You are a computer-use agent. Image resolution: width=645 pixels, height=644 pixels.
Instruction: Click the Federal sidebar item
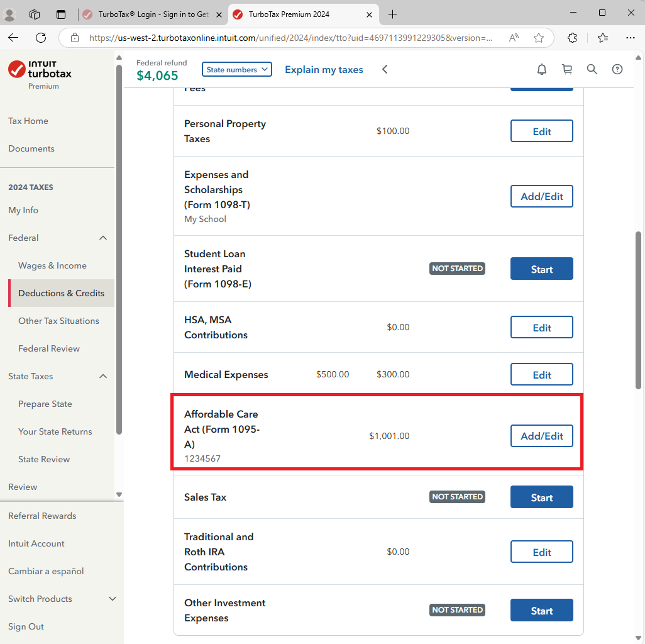[x=23, y=238]
